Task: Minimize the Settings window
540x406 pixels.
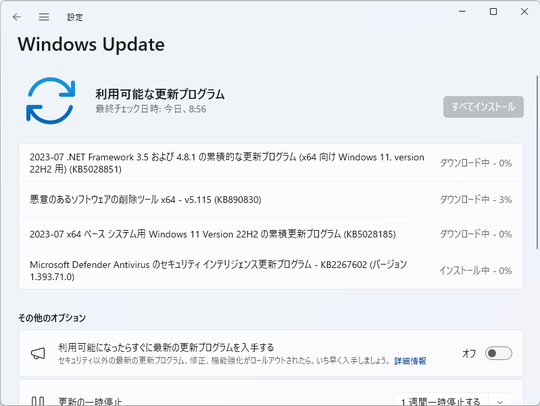Action: coord(462,12)
